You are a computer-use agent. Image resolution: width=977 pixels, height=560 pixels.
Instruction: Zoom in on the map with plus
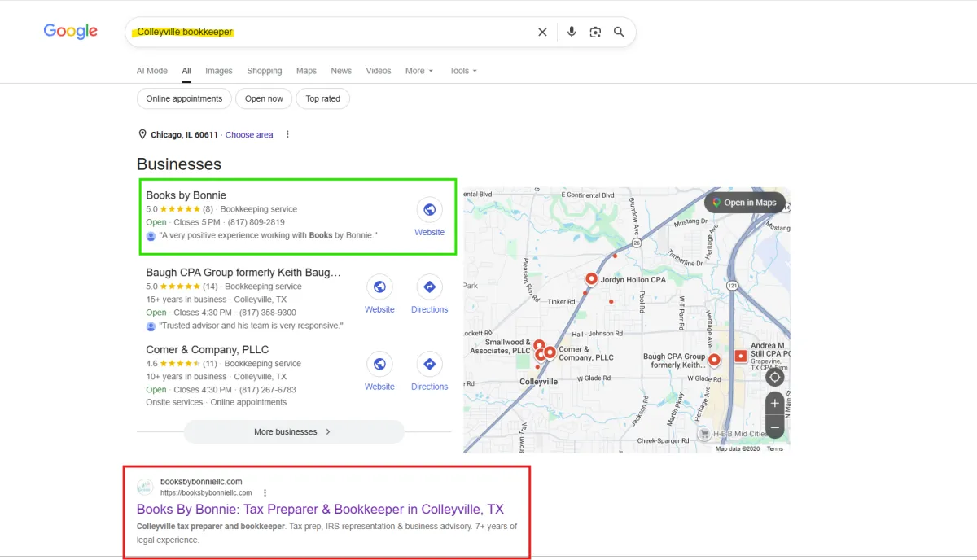pos(775,404)
